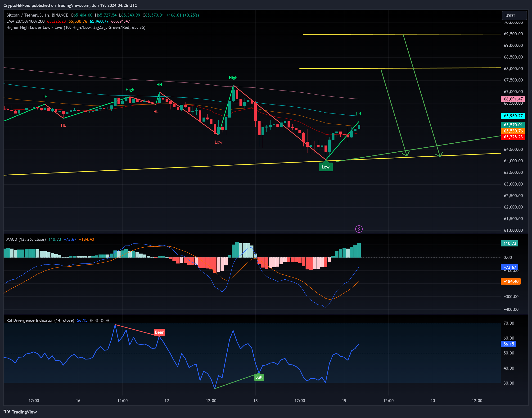Click the 68,000.00 price axis label
This screenshot has height=418, width=532.
pyautogui.click(x=513, y=68)
